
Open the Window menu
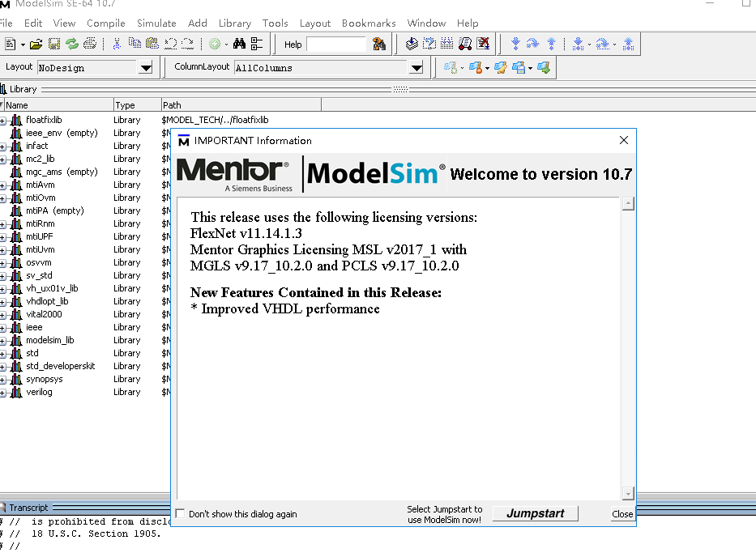426,23
